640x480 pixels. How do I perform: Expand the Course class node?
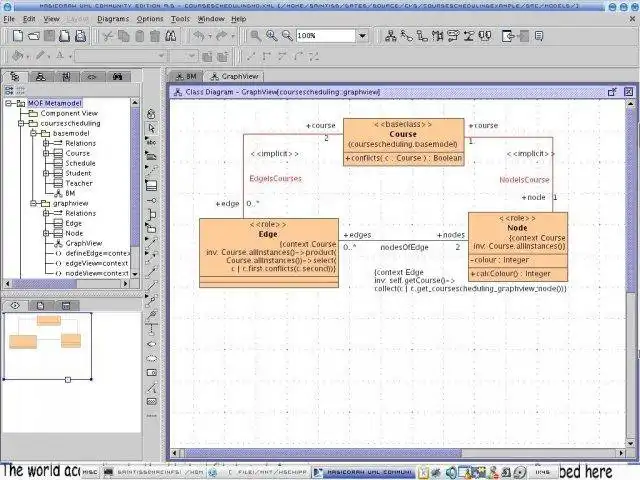click(46, 153)
